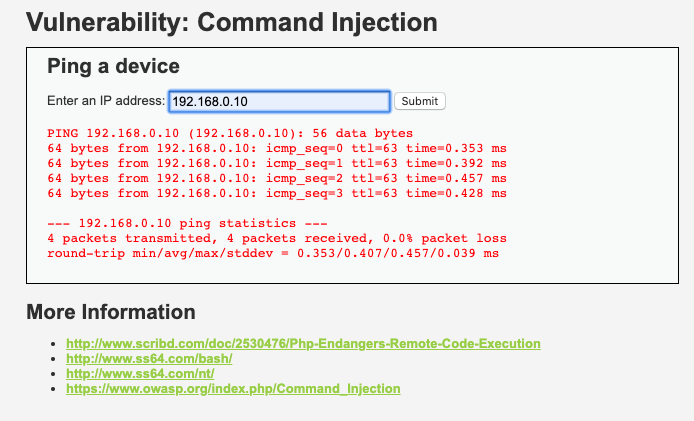Open the ss64.com/bash link

149,359
